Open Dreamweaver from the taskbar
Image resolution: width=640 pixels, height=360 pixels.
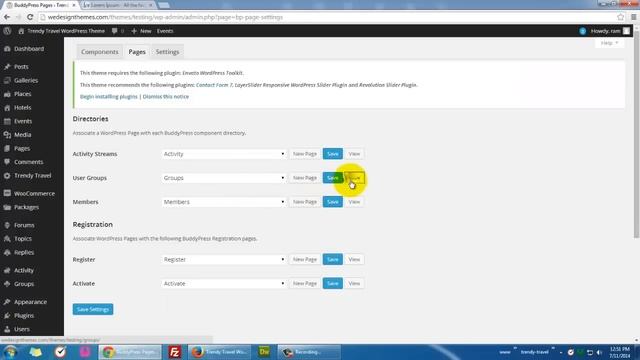point(264,352)
